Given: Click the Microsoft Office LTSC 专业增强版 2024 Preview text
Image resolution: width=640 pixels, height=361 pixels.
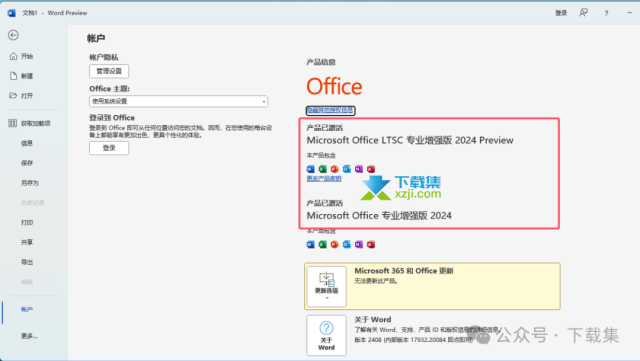Looking at the screenshot, I should (x=410, y=140).
